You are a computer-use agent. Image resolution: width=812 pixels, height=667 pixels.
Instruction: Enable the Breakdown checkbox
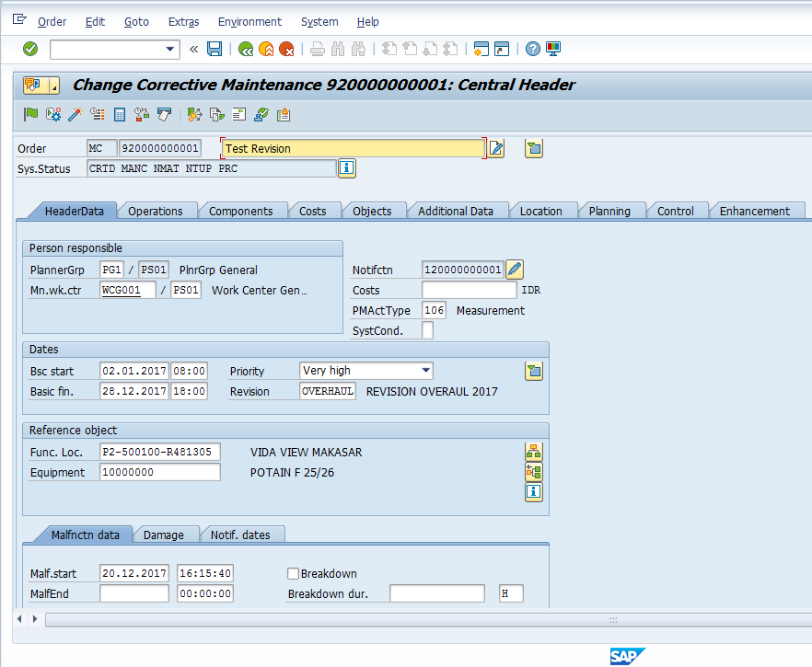[293, 573]
